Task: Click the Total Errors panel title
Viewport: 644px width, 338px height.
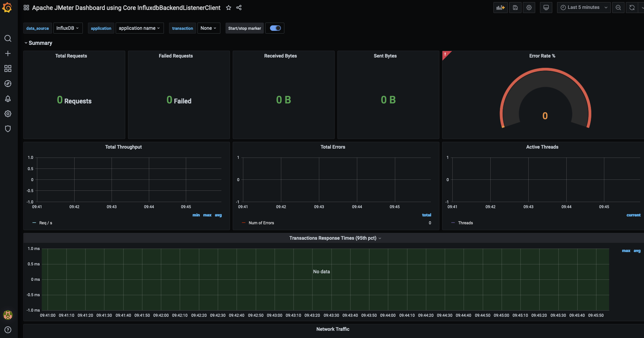Action: (333, 147)
